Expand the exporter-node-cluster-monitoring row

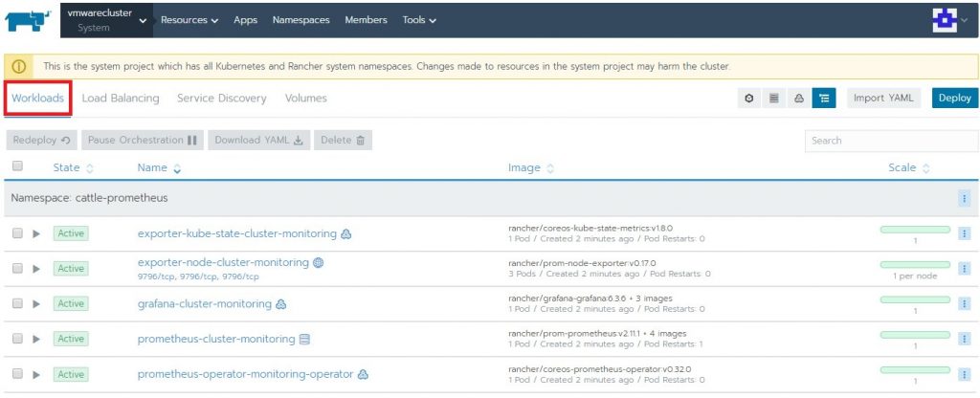(x=36, y=269)
